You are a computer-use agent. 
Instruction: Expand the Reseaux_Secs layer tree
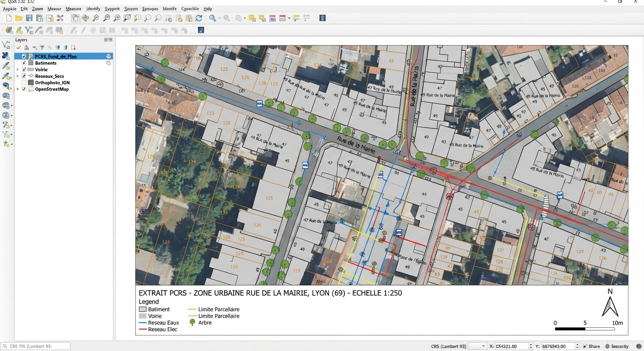tap(18, 76)
